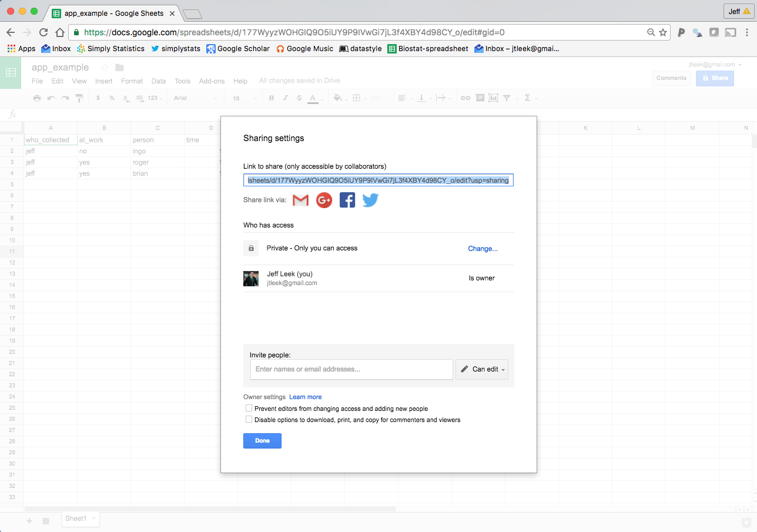Click the Change... access link
This screenshot has height=532, width=757.
coord(483,249)
